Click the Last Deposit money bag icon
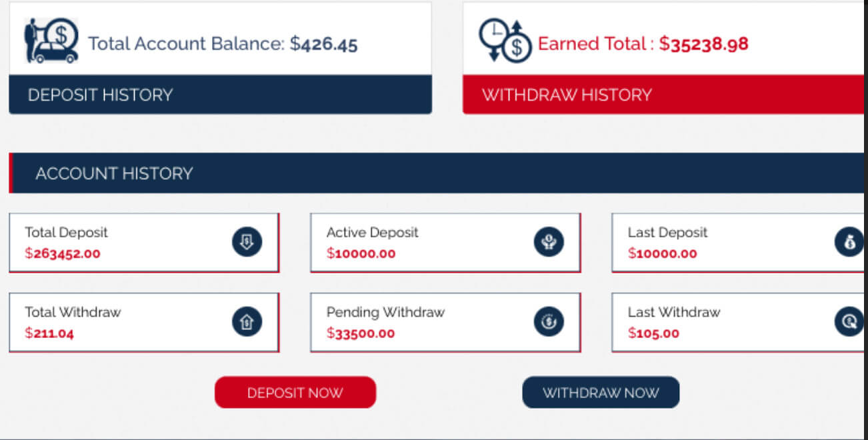The height and width of the screenshot is (440, 868). click(849, 241)
